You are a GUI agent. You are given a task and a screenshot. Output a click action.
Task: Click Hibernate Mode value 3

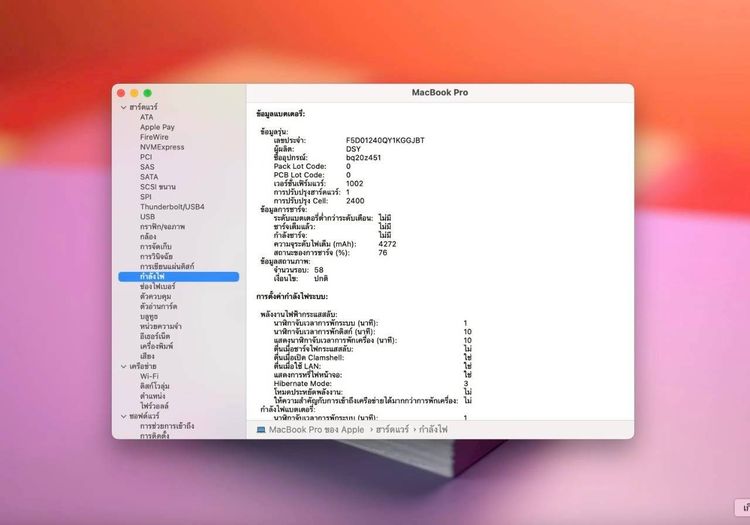[466, 383]
